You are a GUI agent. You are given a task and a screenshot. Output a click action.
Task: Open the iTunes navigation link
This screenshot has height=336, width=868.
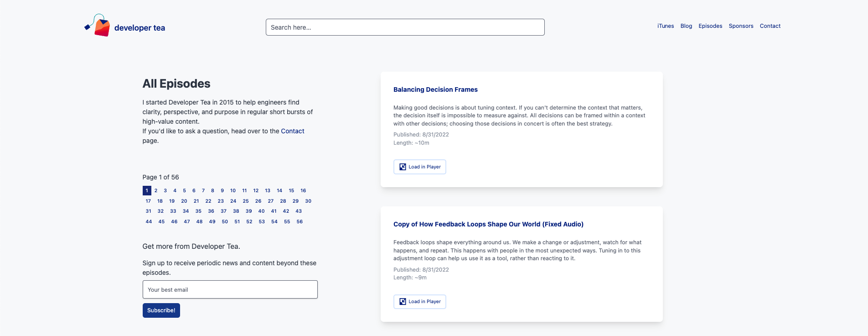665,26
